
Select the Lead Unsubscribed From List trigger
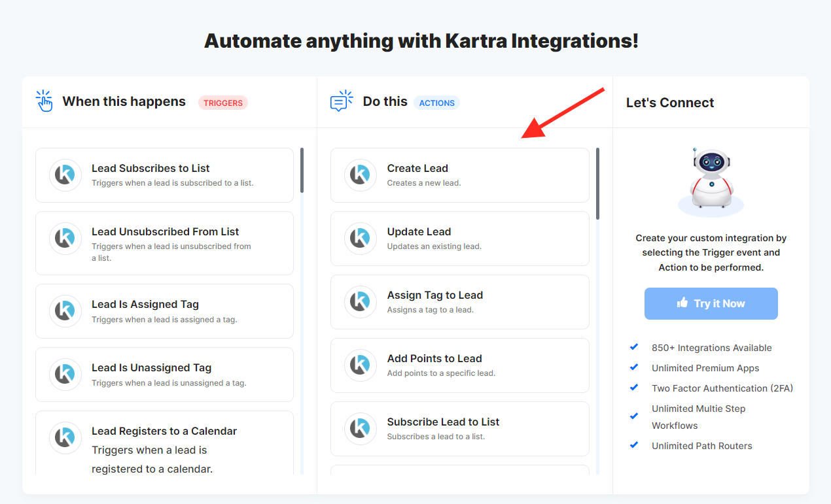164,243
